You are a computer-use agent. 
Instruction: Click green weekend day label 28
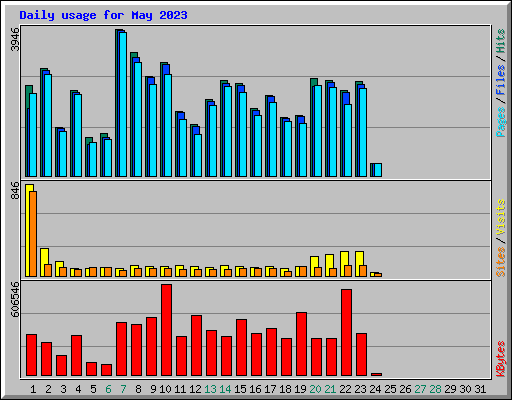tap(435, 389)
